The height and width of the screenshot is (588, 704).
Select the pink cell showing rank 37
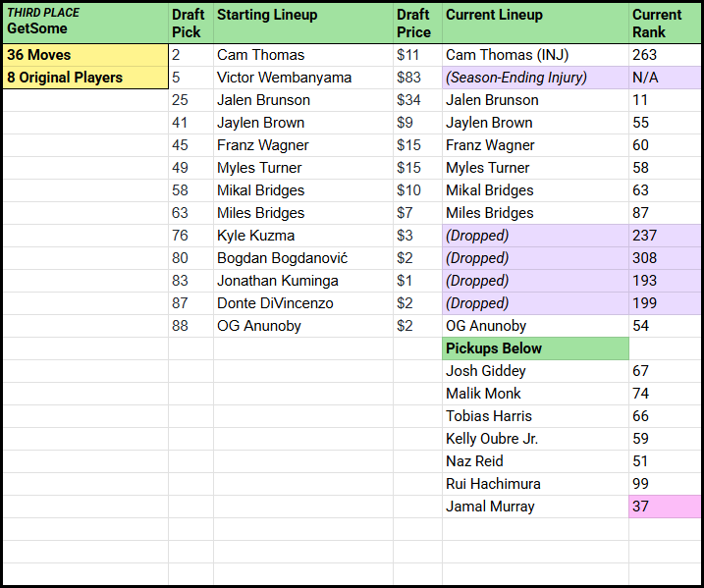pos(665,507)
